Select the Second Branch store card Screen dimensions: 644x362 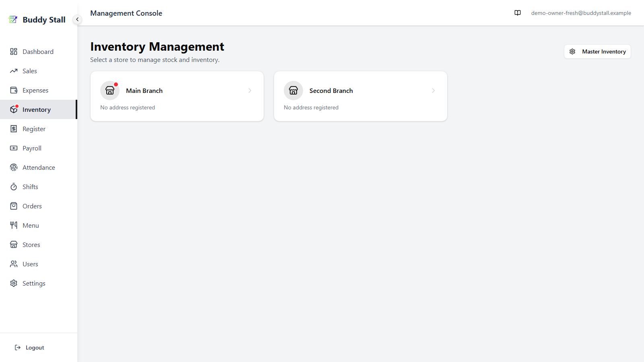point(361,96)
